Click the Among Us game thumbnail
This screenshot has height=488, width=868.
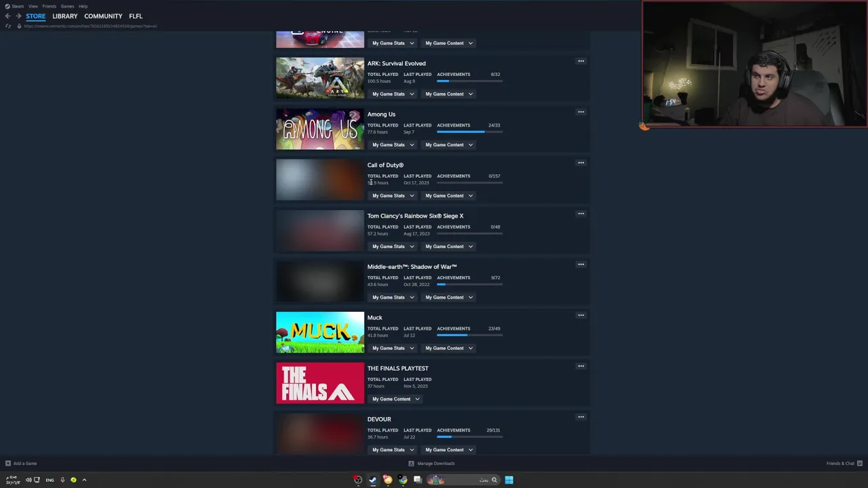[320, 129]
